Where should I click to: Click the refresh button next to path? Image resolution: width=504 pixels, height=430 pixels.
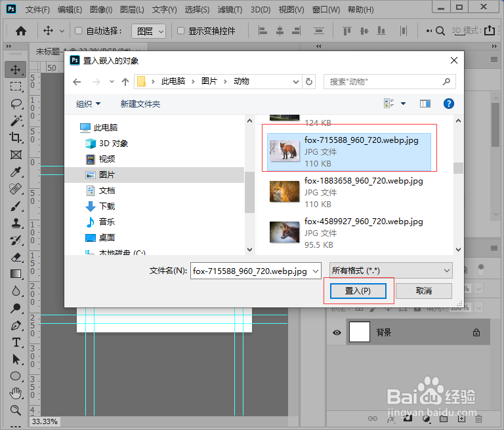point(309,81)
